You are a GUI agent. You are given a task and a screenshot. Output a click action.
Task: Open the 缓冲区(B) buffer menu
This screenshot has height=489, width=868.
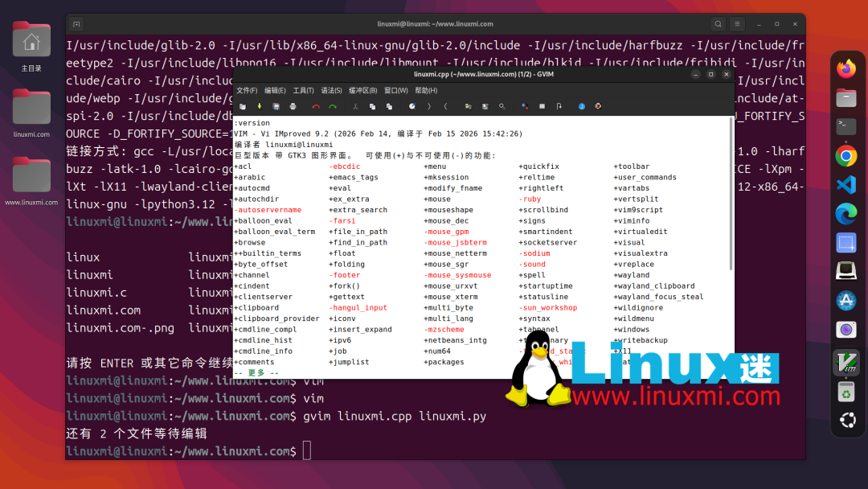[362, 89]
